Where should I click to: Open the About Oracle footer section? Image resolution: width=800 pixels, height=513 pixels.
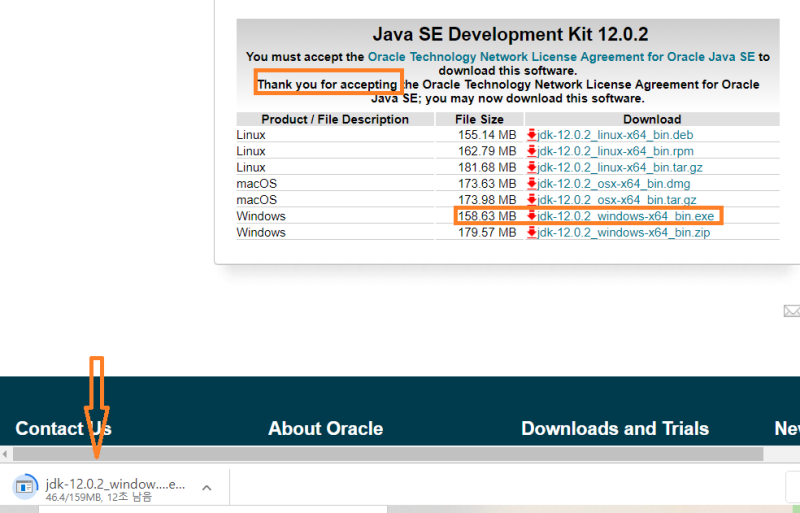click(326, 428)
